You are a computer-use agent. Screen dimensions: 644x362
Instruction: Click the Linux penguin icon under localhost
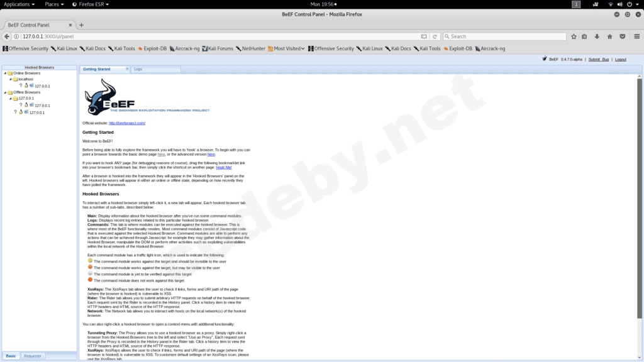click(26, 85)
